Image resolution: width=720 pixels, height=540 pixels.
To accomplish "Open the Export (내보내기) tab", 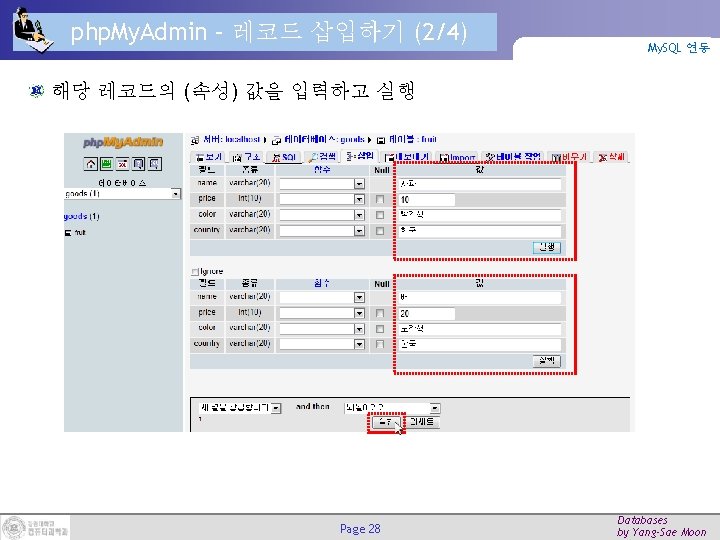I will pos(407,158).
